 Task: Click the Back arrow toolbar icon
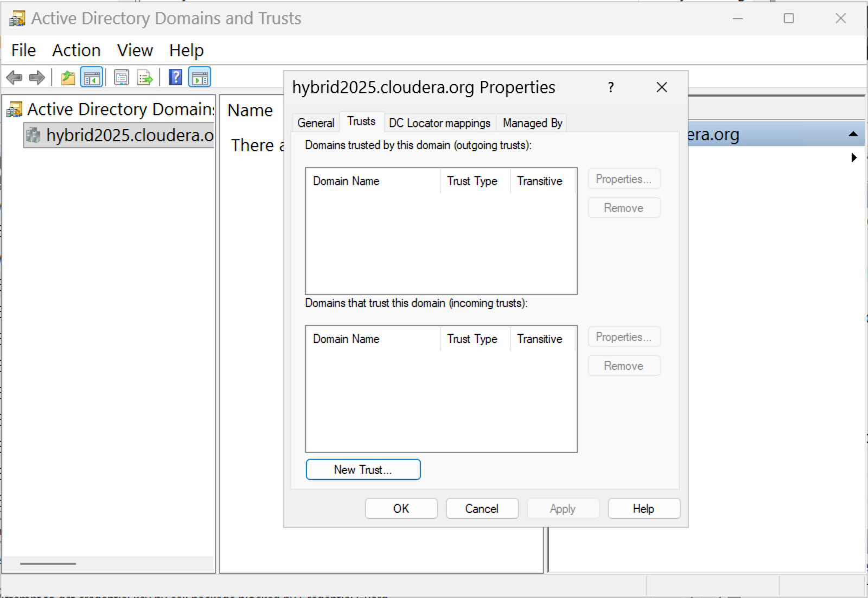tap(14, 78)
